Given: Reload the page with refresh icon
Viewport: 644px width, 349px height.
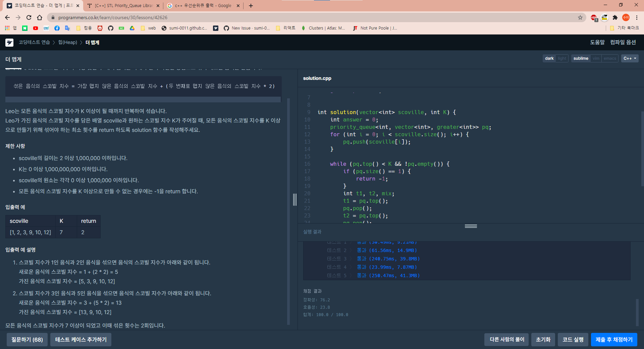Looking at the screenshot, I should tap(29, 17).
